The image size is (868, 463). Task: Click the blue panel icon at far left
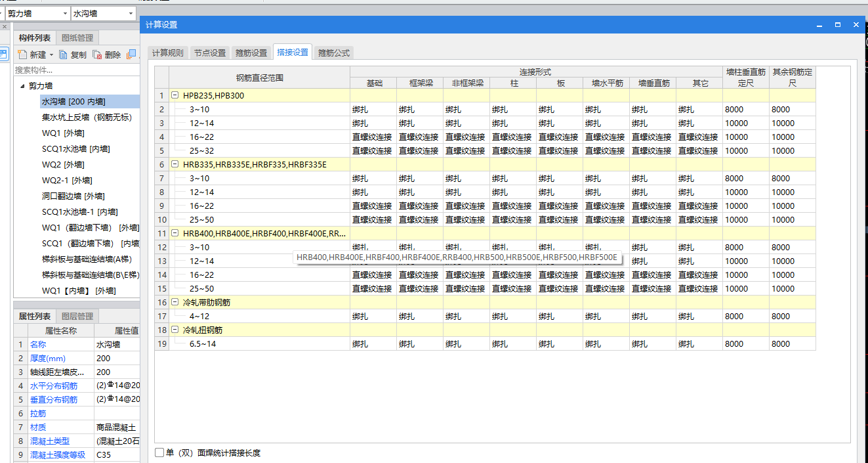(x=3, y=55)
